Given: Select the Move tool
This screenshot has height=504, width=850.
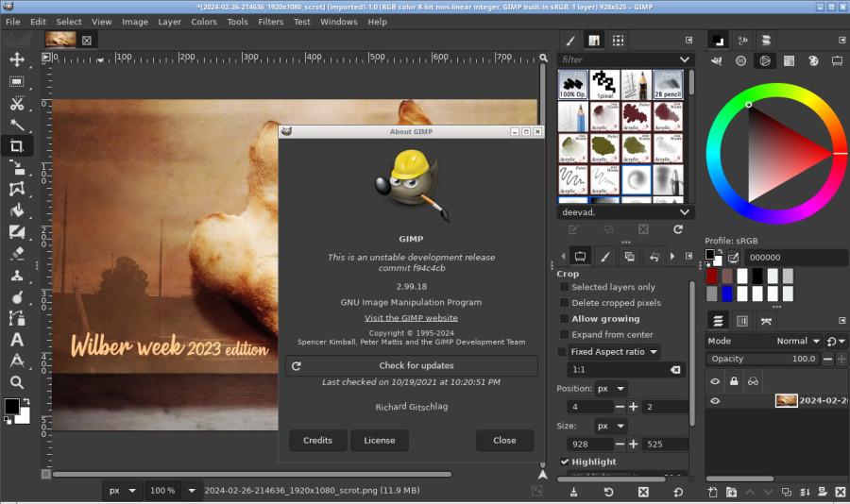Looking at the screenshot, I should [17, 59].
